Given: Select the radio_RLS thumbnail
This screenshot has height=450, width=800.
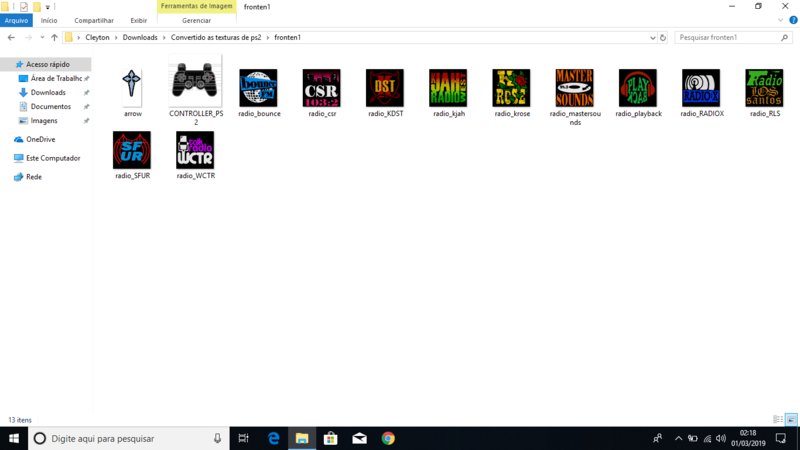Looking at the screenshot, I should pyautogui.click(x=764, y=88).
